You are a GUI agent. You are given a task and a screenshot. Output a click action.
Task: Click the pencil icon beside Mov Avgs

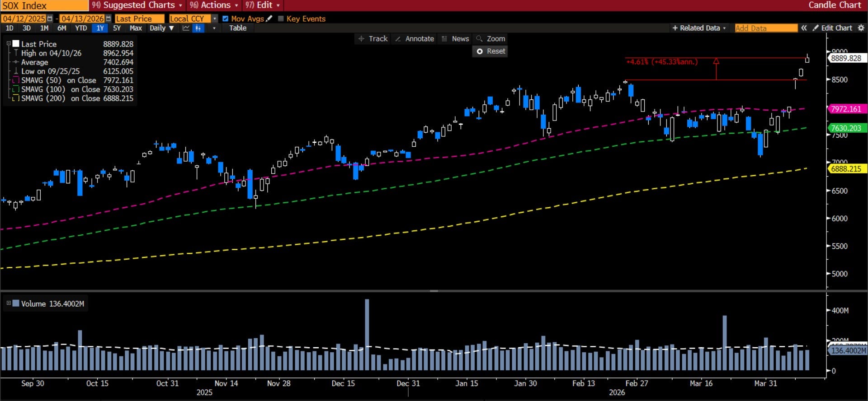269,19
